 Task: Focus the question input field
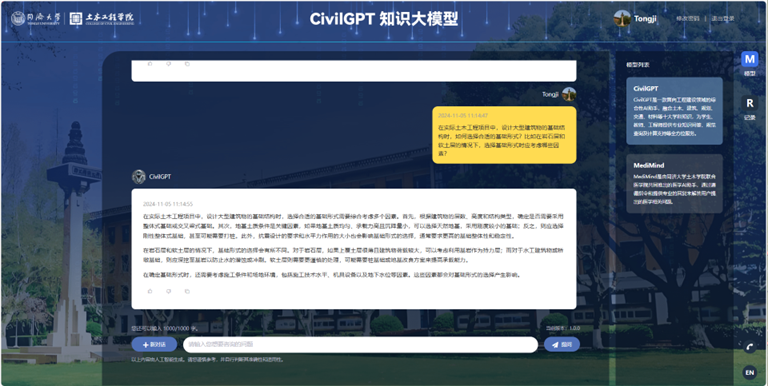(360, 345)
